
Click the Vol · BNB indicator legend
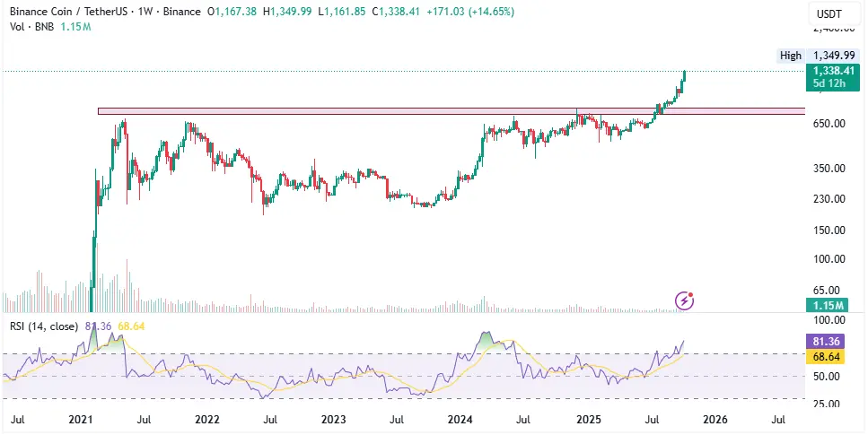point(28,27)
